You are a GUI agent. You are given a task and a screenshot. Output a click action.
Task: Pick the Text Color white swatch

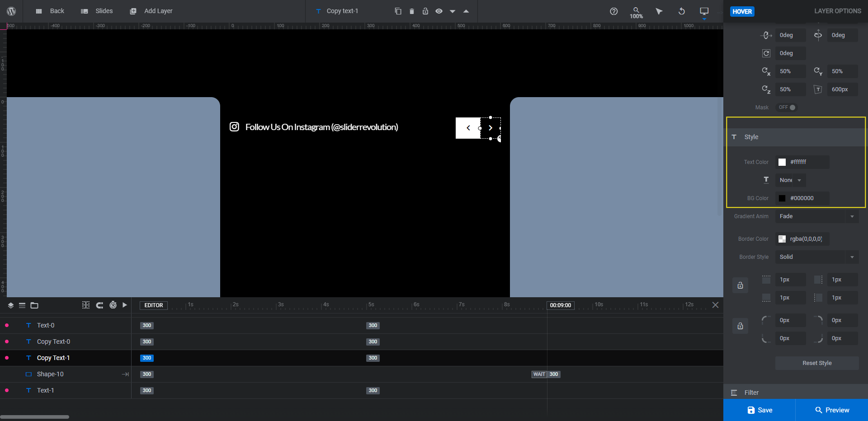point(782,162)
